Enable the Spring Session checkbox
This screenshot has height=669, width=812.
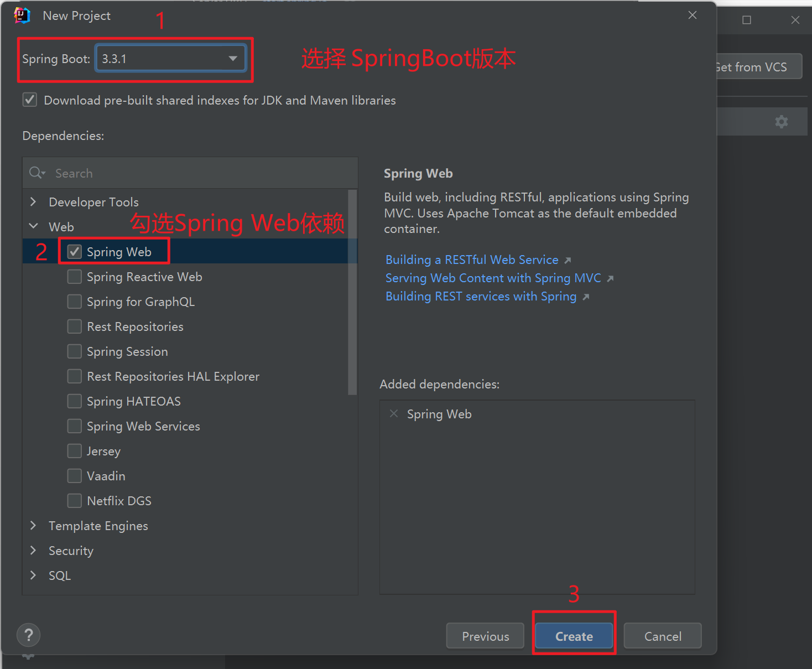tap(75, 351)
